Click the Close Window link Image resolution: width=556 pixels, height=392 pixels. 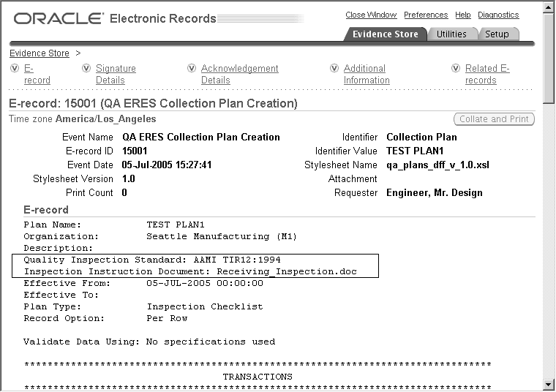(371, 15)
